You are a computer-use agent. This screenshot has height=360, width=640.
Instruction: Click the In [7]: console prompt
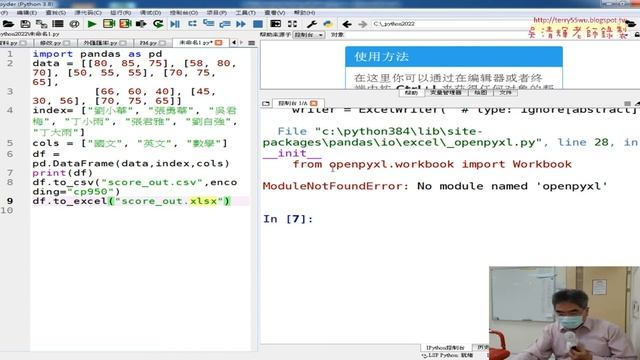(288, 219)
